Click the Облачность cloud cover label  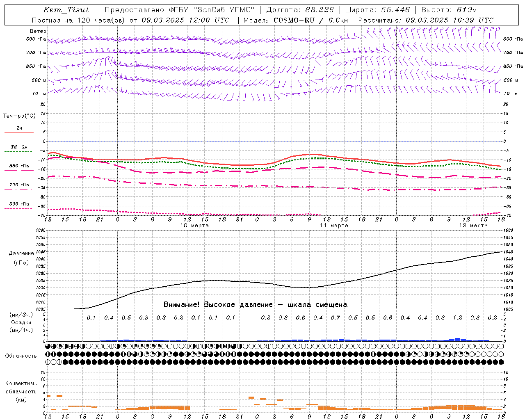coord(21,356)
